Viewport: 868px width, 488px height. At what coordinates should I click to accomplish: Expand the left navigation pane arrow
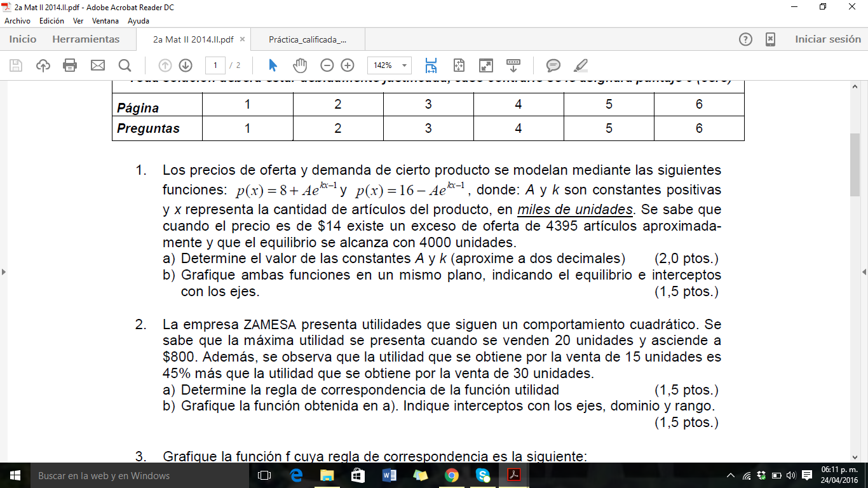pyautogui.click(x=4, y=272)
